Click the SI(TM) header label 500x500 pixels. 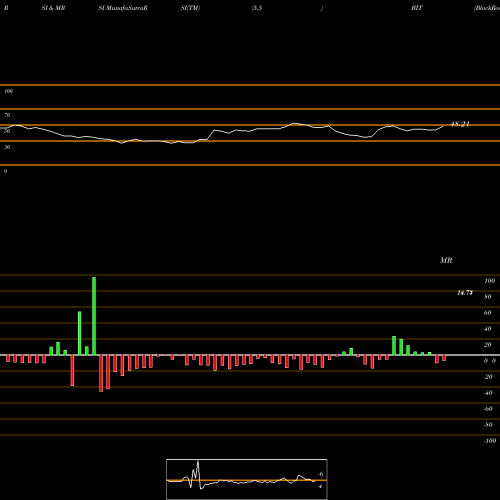point(190,8)
